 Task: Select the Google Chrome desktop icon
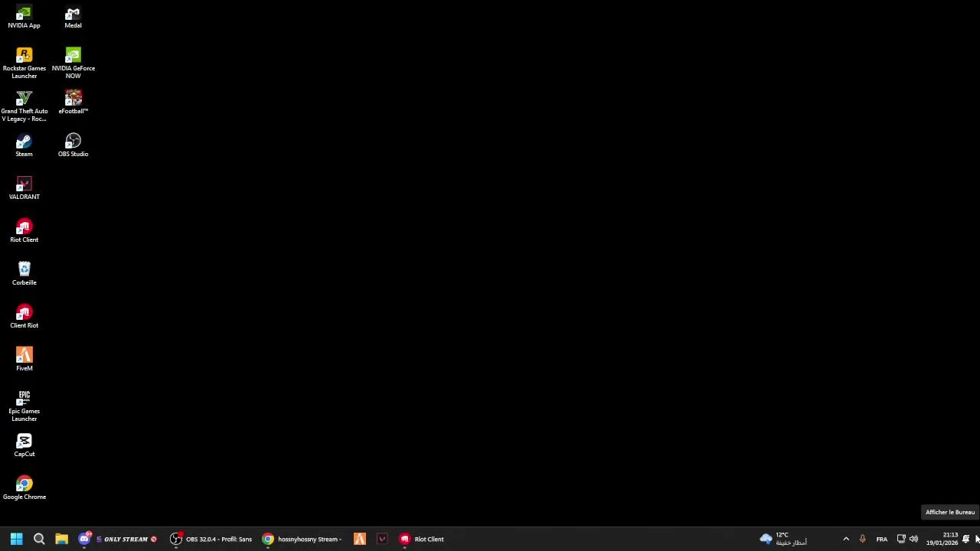[24, 488]
